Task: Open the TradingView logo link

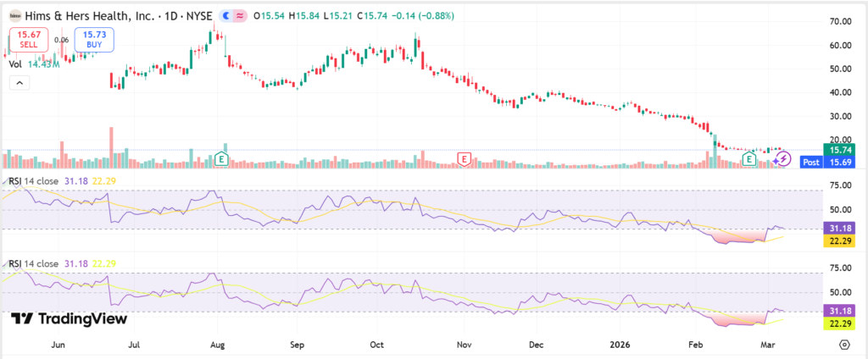Action: [x=70, y=318]
